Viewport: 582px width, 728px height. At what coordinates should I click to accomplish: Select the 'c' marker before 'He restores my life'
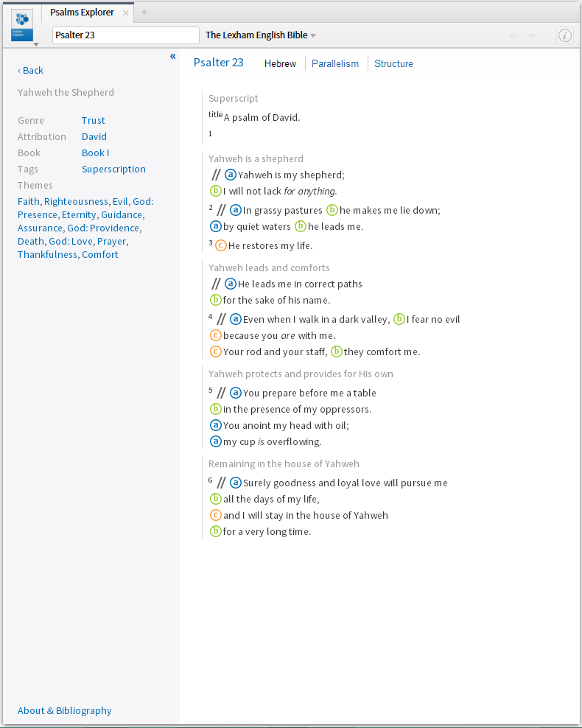pos(221,245)
